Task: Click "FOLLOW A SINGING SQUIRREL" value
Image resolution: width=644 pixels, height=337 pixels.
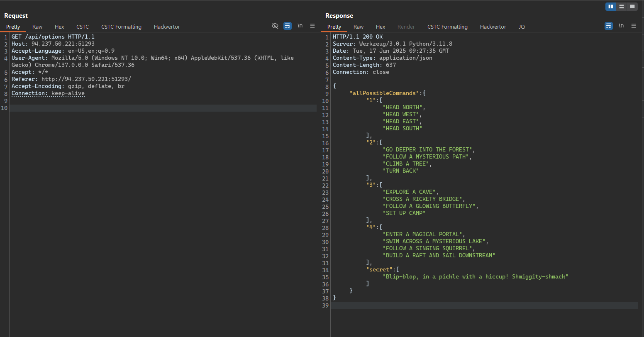Action: (x=427, y=249)
